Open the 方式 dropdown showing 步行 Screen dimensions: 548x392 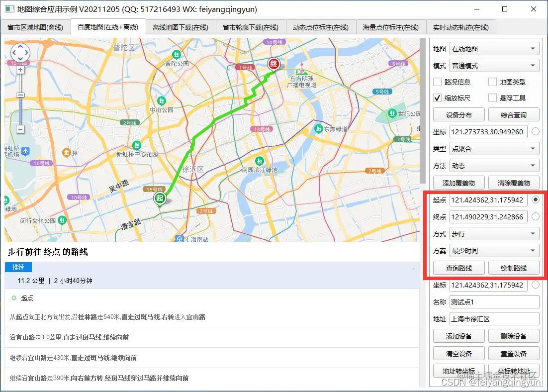click(x=494, y=234)
